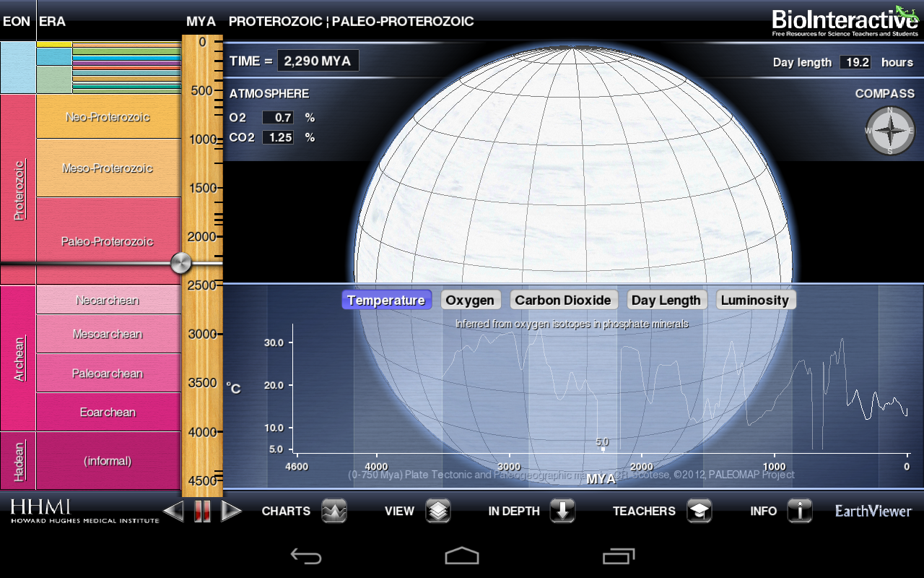Click the compass rose icon
This screenshot has height=578, width=924.
click(x=890, y=131)
